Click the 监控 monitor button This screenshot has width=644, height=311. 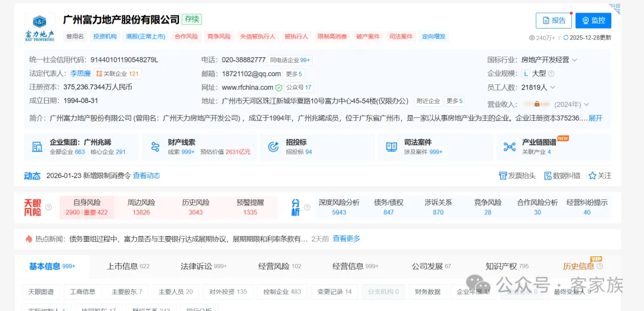[x=593, y=20]
